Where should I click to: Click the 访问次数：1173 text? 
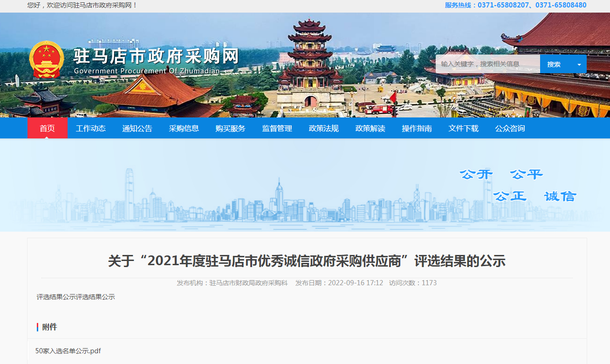click(413, 283)
